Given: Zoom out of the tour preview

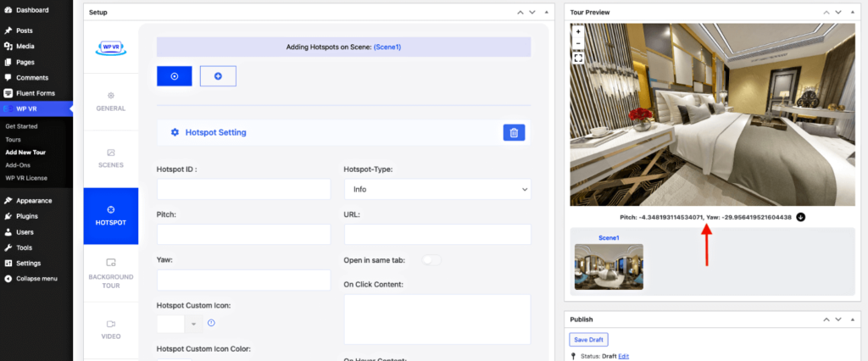Looking at the screenshot, I should (578, 43).
